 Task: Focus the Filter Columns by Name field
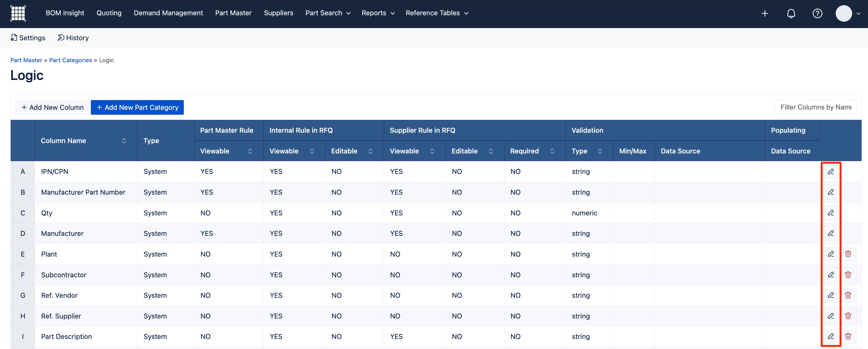[816, 107]
